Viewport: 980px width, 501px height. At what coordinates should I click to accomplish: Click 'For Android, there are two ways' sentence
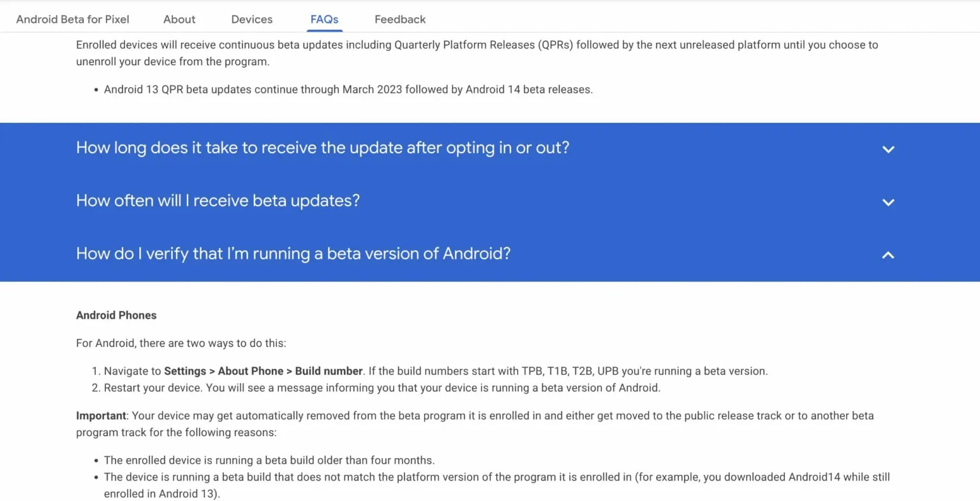(x=181, y=343)
